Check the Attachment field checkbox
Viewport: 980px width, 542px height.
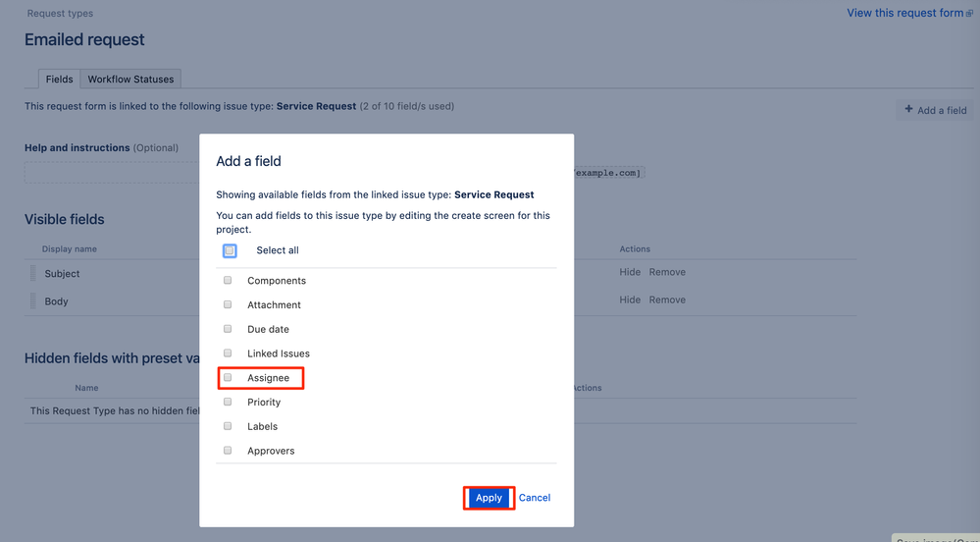(228, 304)
